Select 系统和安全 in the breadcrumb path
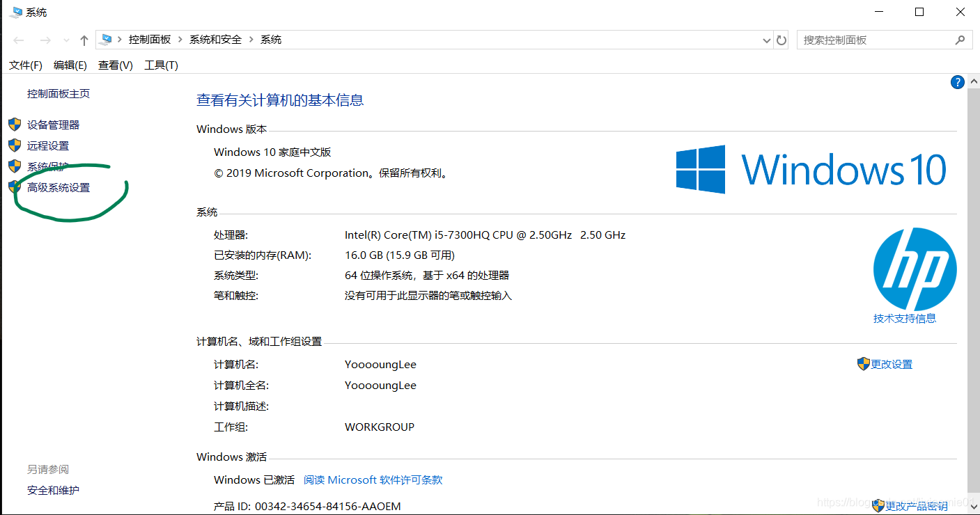The height and width of the screenshot is (515, 980). [x=216, y=40]
